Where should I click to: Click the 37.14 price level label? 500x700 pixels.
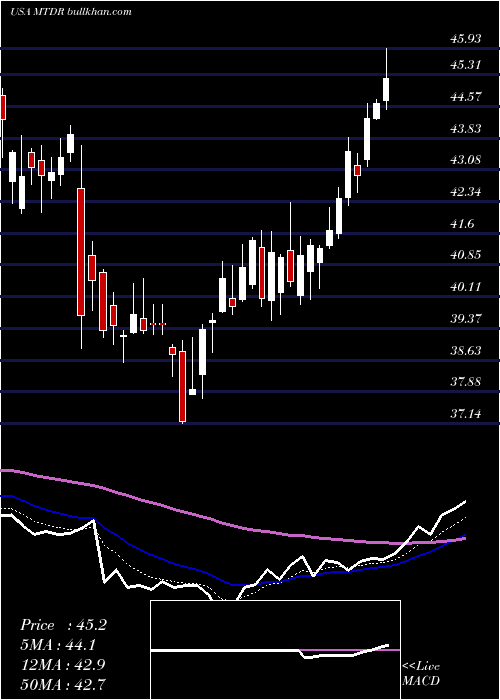(466, 414)
